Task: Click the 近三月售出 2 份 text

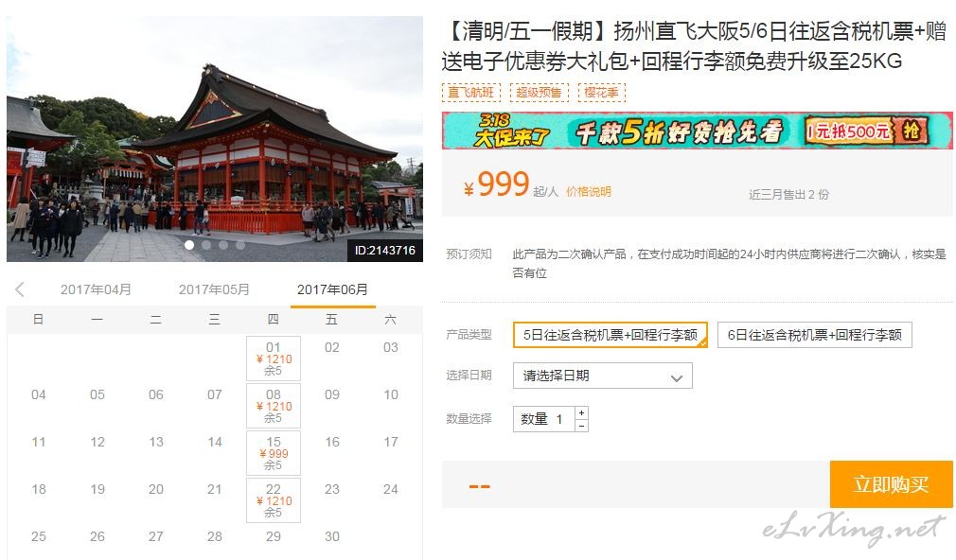Action: tap(789, 194)
